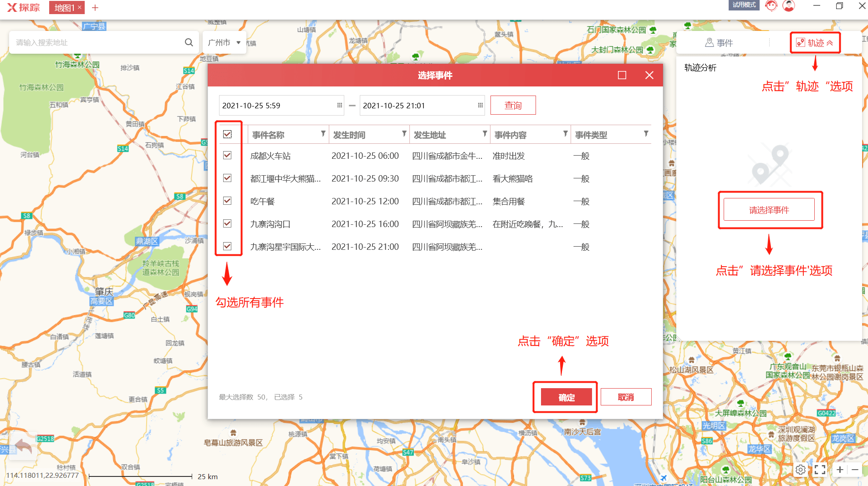Click the back arrow on map
The width and height of the screenshot is (868, 486).
pos(23,445)
